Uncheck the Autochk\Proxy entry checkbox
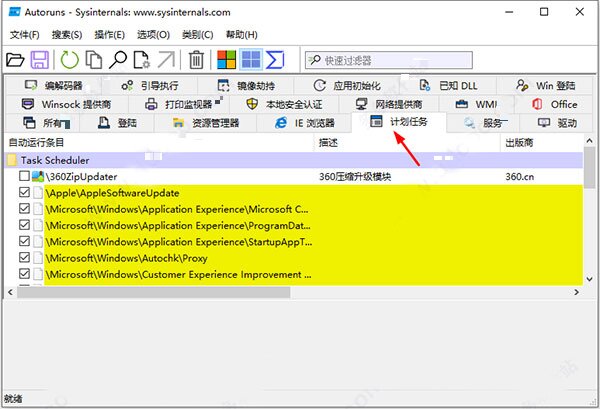 point(24,257)
